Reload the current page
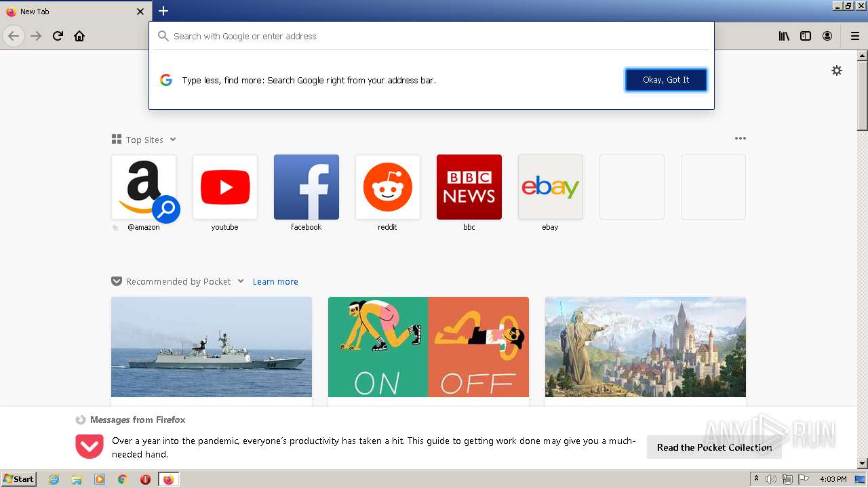Image resolution: width=868 pixels, height=488 pixels. pyautogui.click(x=58, y=36)
